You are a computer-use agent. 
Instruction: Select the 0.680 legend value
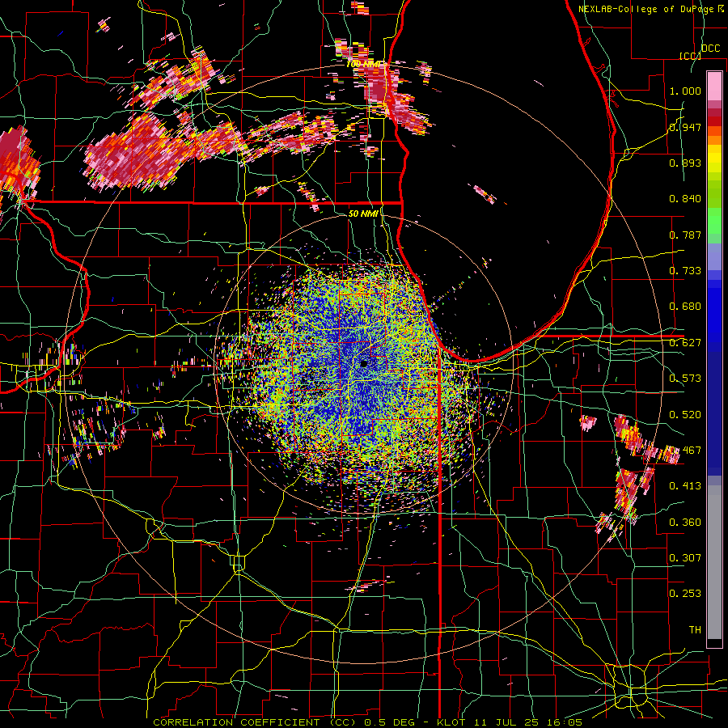[x=685, y=307]
